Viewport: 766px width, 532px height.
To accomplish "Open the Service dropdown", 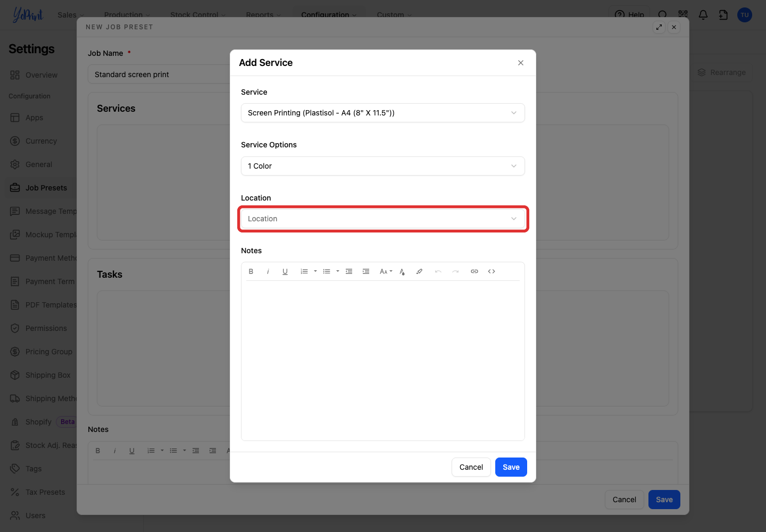I will 383,113.
